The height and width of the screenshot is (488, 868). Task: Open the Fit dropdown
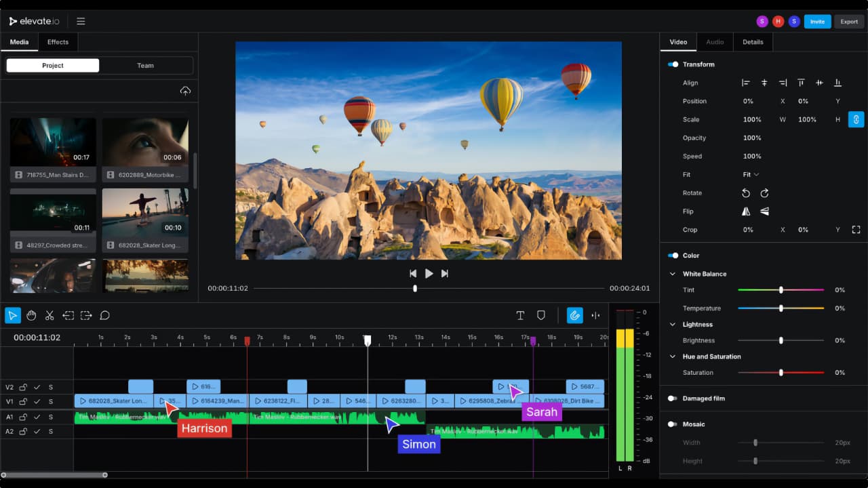pos(751,175)
